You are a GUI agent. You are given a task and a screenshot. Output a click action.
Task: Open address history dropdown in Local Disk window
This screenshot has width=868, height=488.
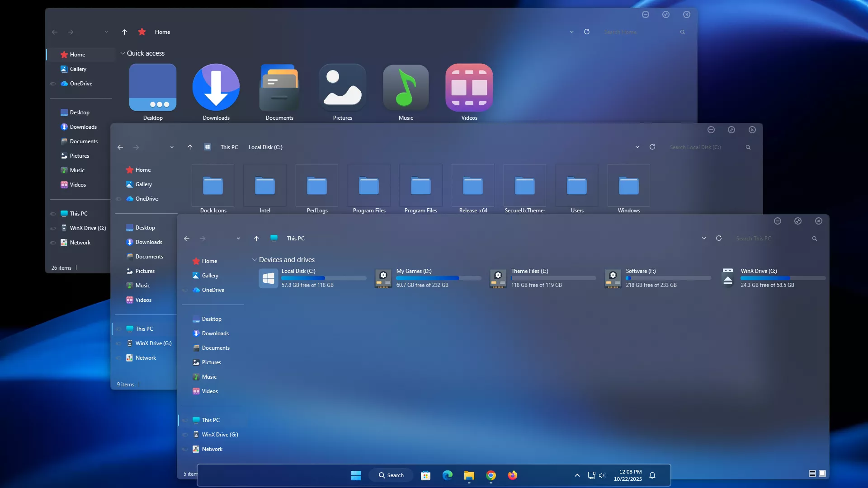(x=637, y=147)
